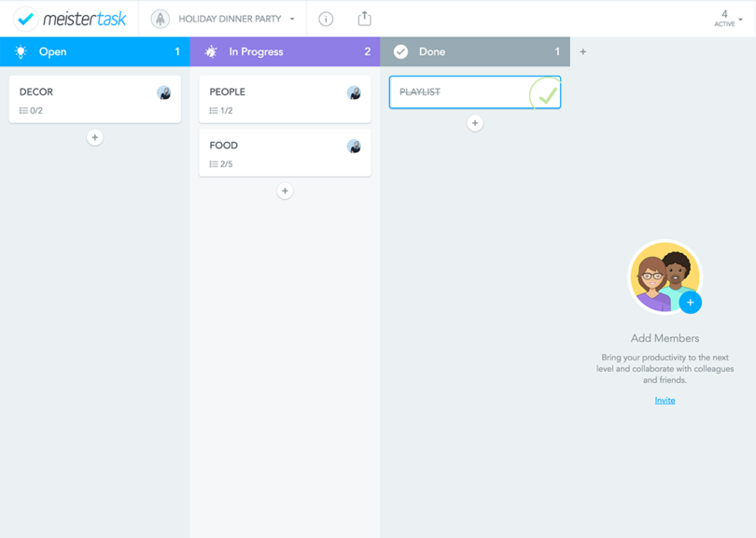
Task: Open the FOOD task card
Action: [285, 152]
